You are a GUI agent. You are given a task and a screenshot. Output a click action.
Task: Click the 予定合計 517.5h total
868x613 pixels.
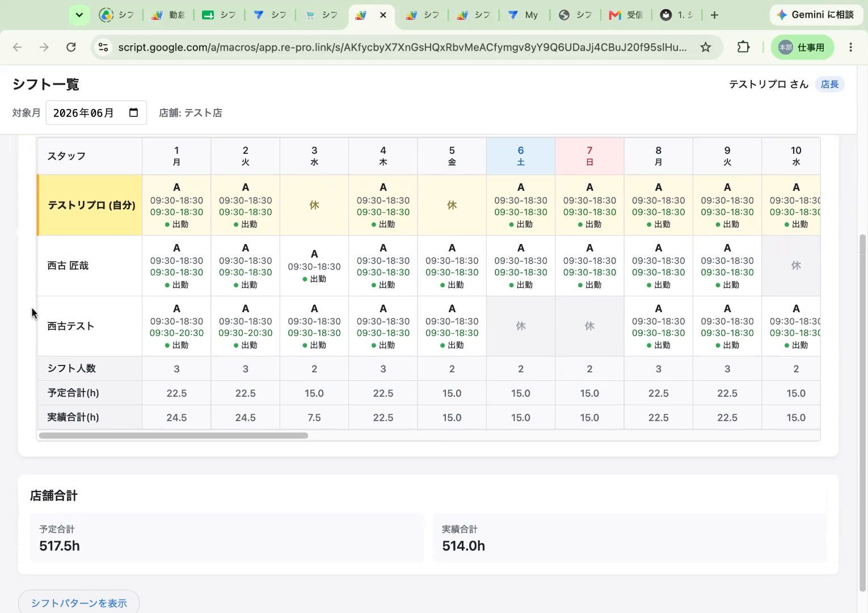coord(60,546)
